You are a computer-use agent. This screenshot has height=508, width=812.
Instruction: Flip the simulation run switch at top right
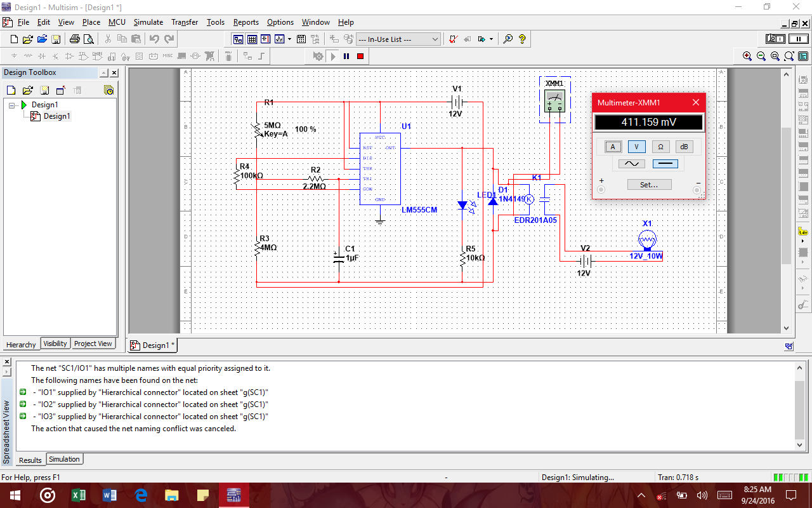click(x=776, y=39)
